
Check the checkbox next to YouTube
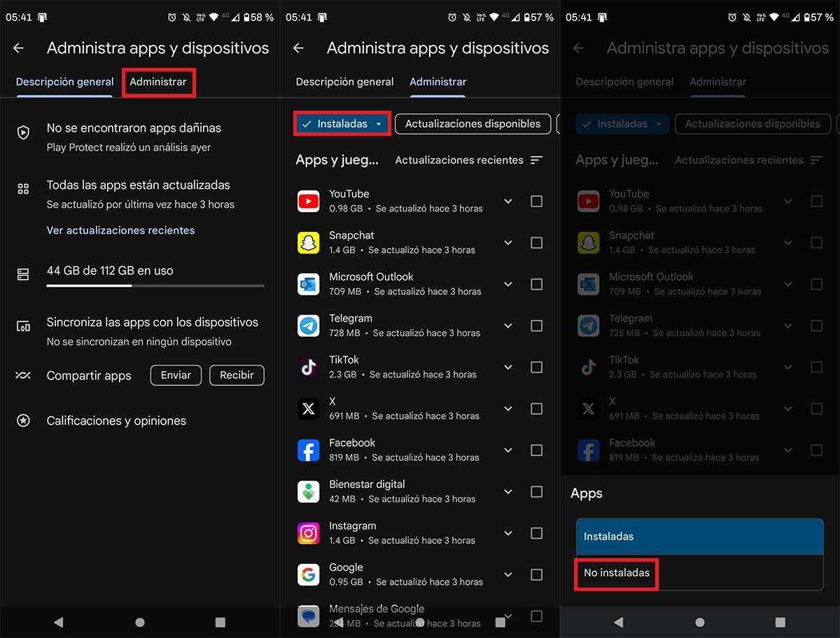(x=537, y=201)
